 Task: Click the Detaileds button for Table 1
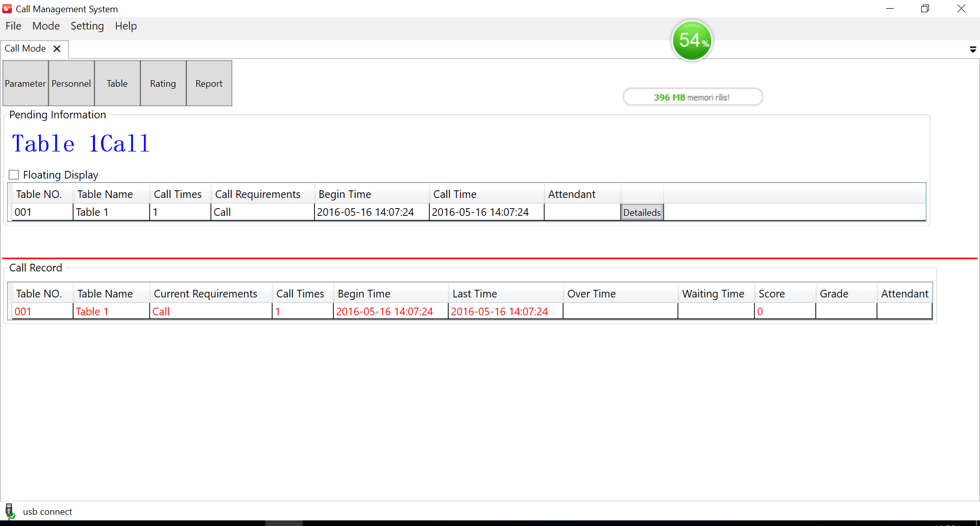(642, 212)
